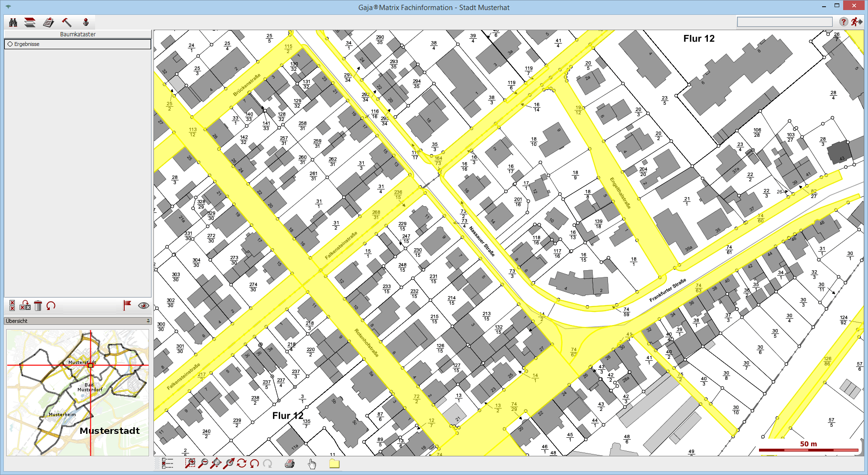868x475 pixels.
Task: Delete results with the trash can icon
Action: (x=38, y=306)
